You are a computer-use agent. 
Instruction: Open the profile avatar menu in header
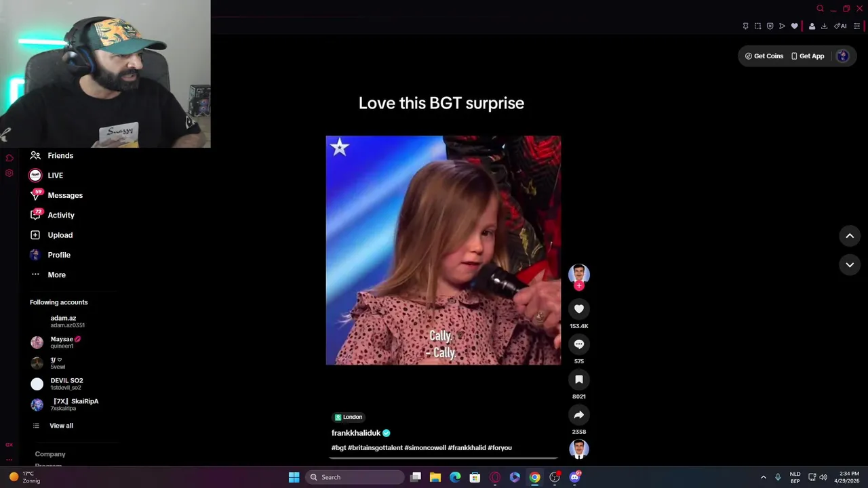(843, 56)
